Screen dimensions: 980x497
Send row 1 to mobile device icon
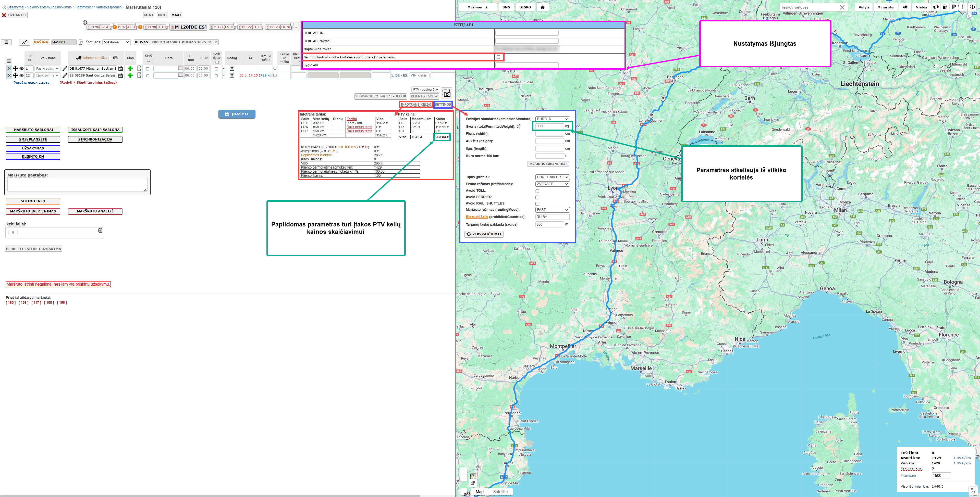click(x=139, y=68)
